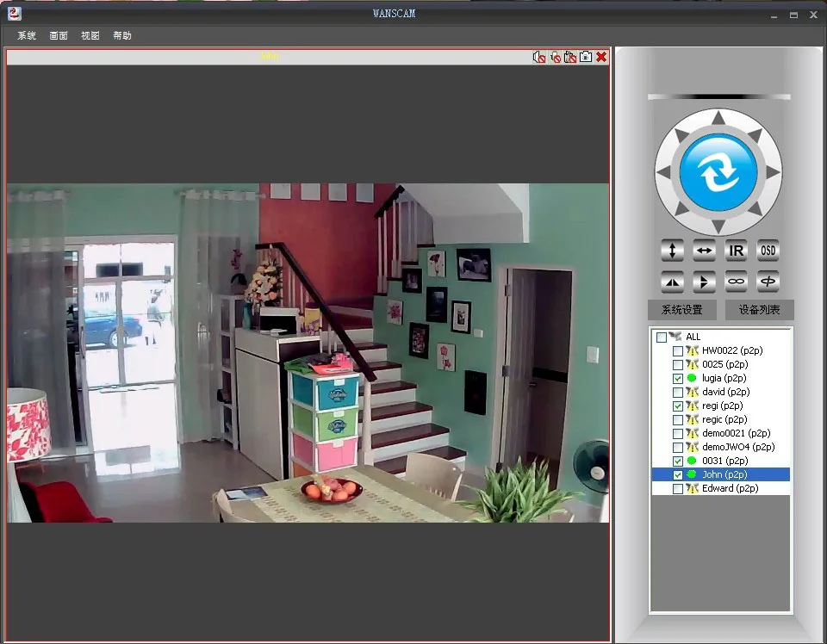827x644 pixels.
Task: Pan camera right with PTZ arrow
Action: tap(773, 172)
